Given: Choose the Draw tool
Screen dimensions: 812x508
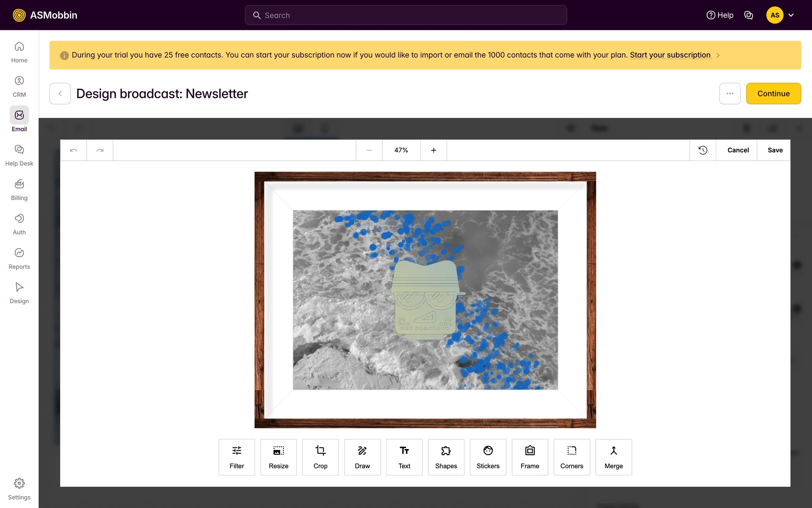Looking at the screenshot, I should [362, 457].
